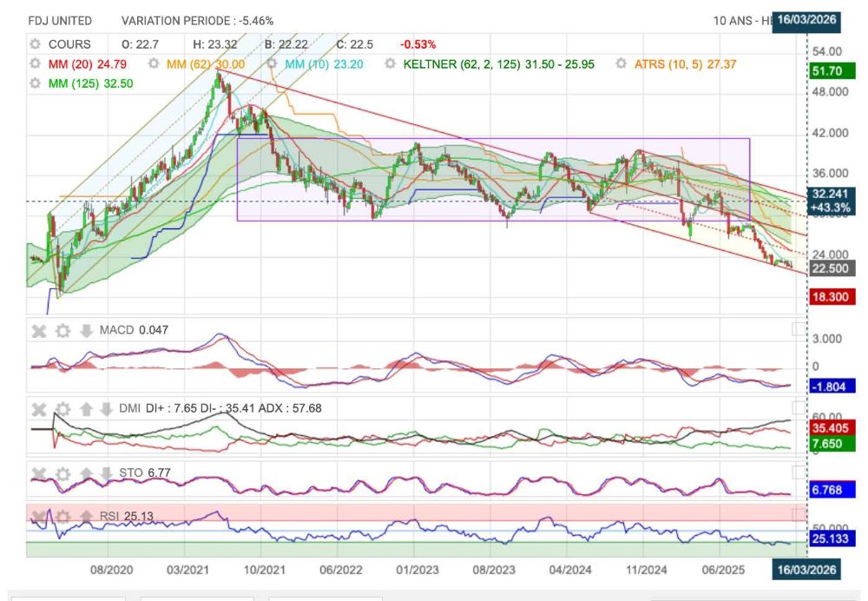
Task: Remove the DMI indicator with its X
Action: click(x=39, y=409)
